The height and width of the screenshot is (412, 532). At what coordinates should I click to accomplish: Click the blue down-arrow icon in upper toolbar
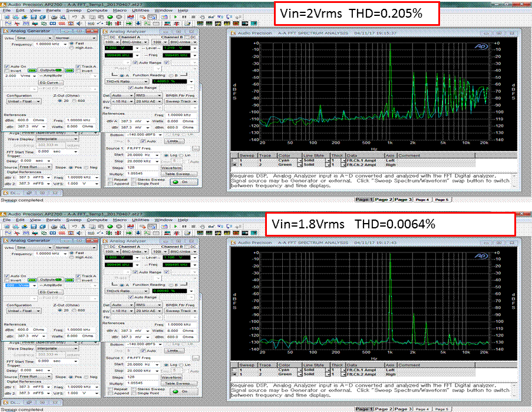click(138, 24)
